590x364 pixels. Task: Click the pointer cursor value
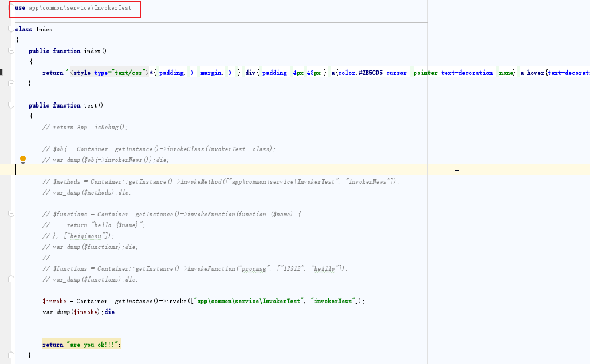425,73
